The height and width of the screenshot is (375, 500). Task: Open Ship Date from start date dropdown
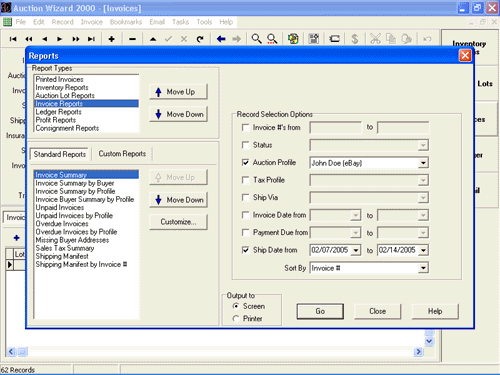[x=356, y=250]
